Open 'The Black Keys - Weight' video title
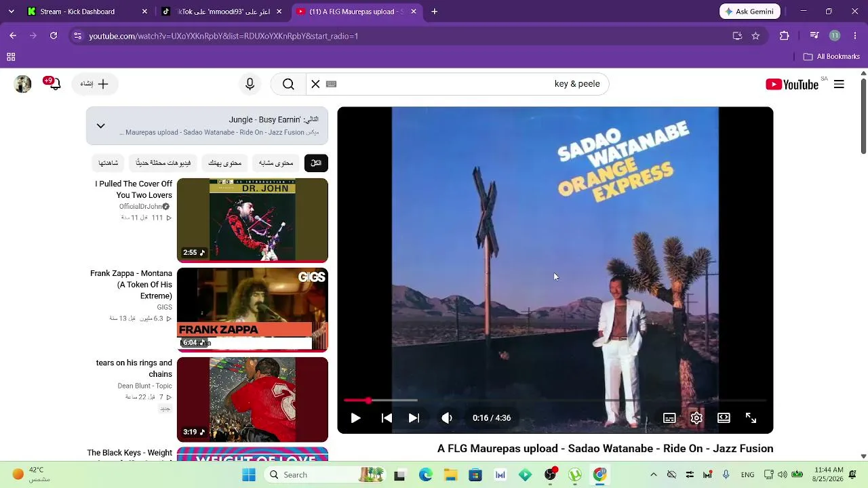The width and height of the screenshot is (868, 488). click(130, 453)
